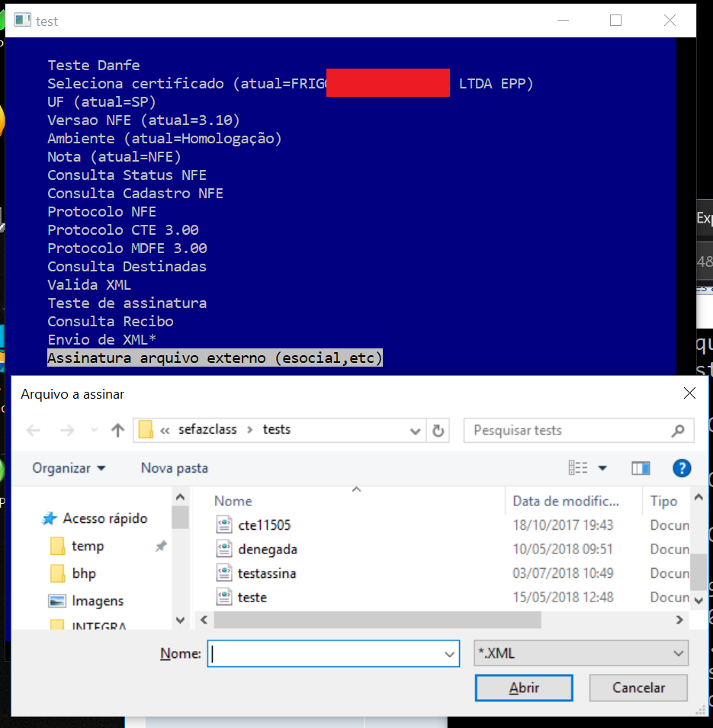This screenshot has height=728, width=713.
Task: Select the file named teste
Action: [252, 598]
